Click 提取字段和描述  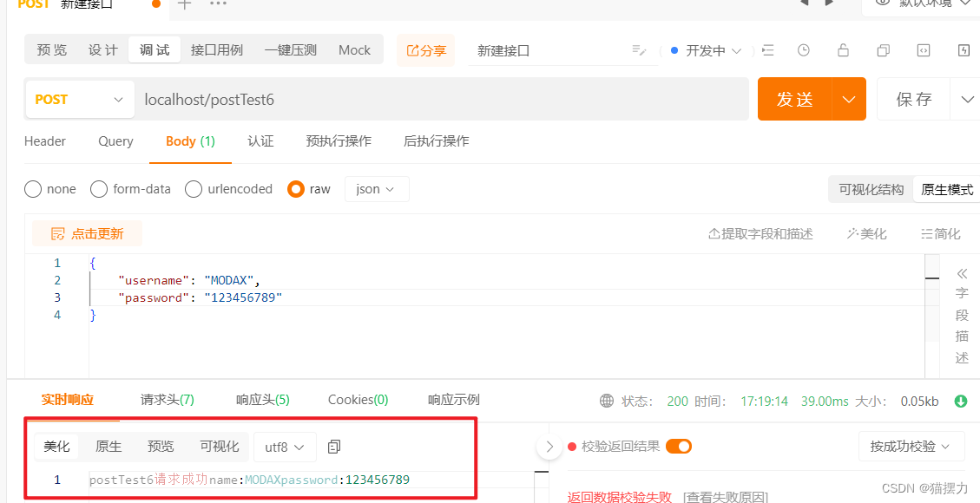[x=760, y=234]
